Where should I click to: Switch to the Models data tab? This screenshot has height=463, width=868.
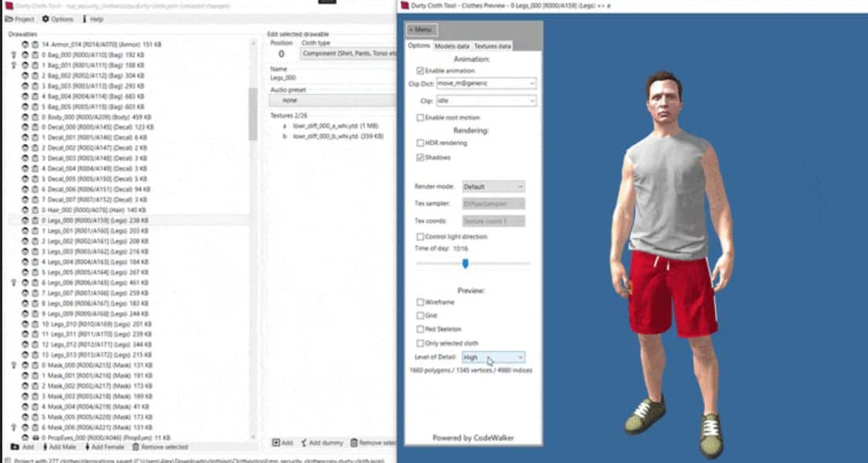click(452, 46)
